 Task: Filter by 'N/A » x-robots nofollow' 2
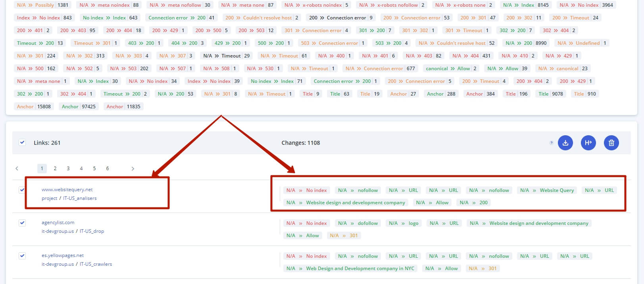392,5
